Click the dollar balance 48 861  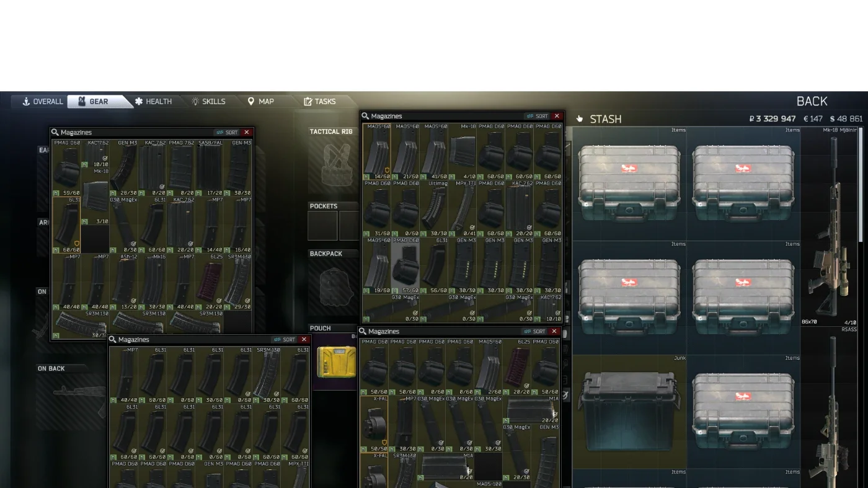coord(846,119)
